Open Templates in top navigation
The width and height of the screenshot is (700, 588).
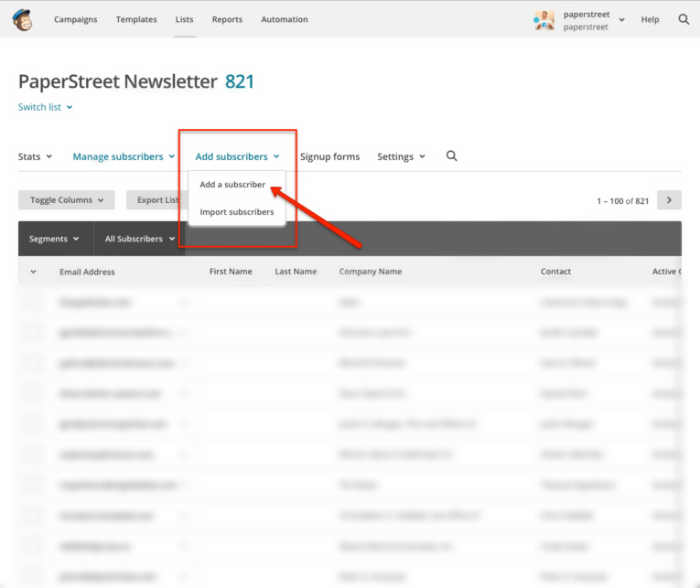136,19
